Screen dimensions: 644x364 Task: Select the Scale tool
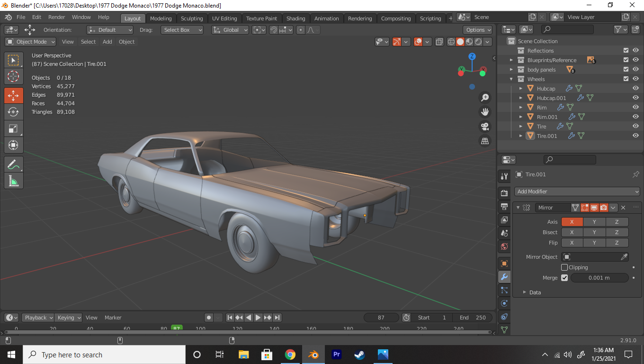[13, 128]
